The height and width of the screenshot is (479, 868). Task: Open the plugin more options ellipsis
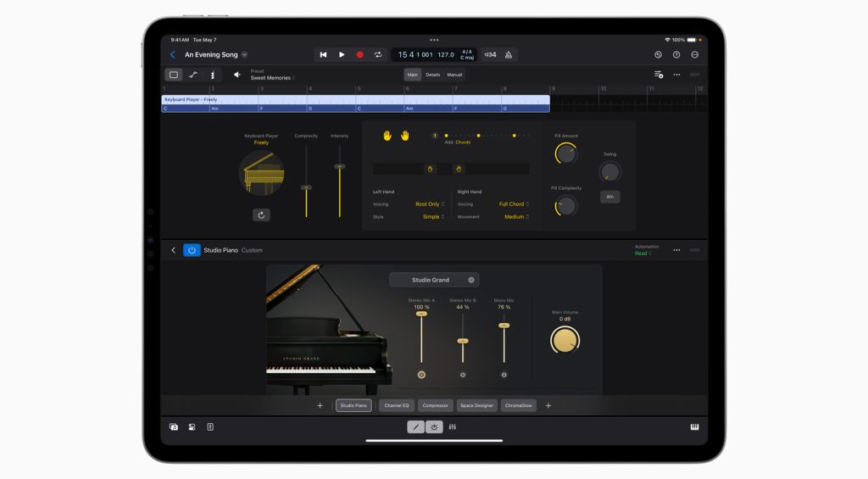click(x=676, y=250)
